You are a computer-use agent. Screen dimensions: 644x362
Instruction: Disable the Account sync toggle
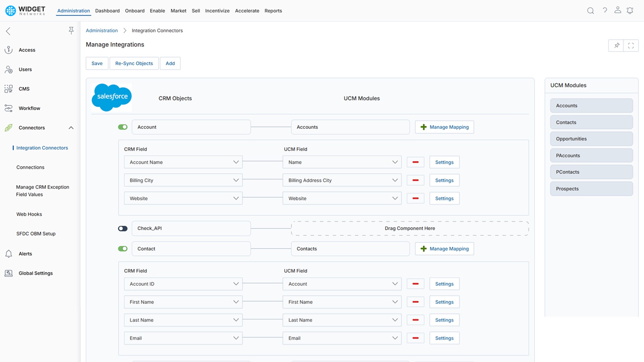point(123,127)
